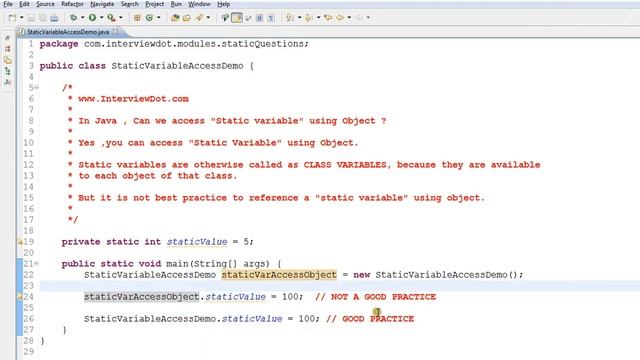Viewport: 640px width, 360px height.
Task: Click the warning marker on line 19
Action: 20,242
